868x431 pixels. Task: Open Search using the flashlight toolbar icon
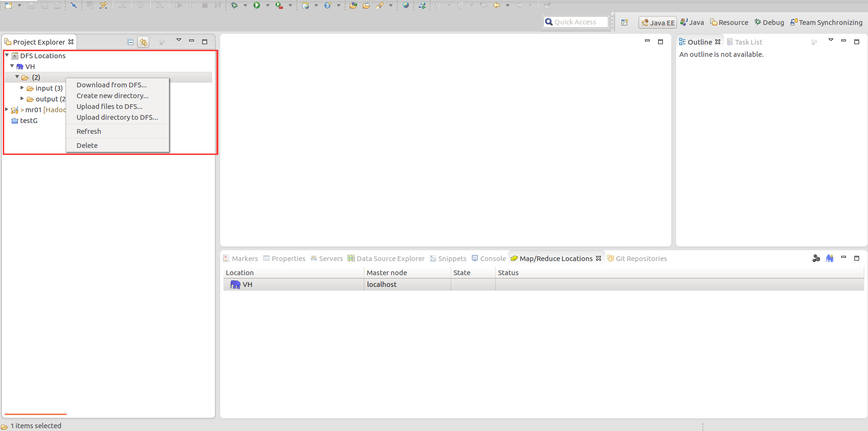tap(379, 5)
